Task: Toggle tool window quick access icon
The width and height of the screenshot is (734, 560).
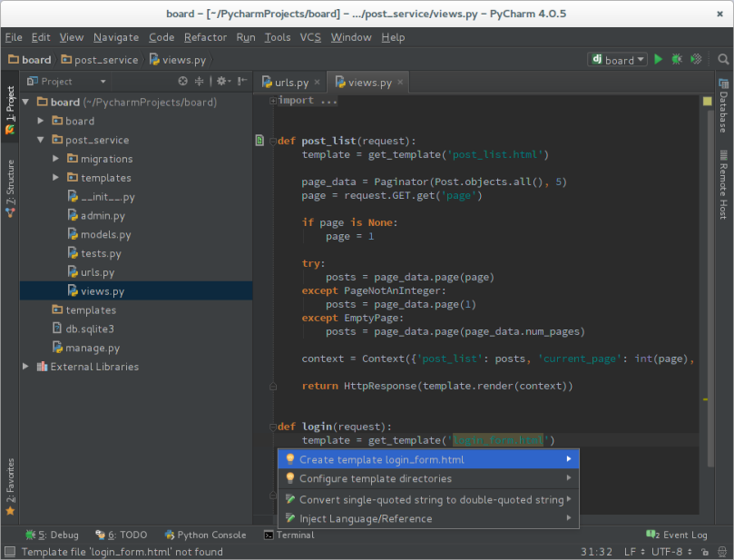Action: (x=9, y=552)
